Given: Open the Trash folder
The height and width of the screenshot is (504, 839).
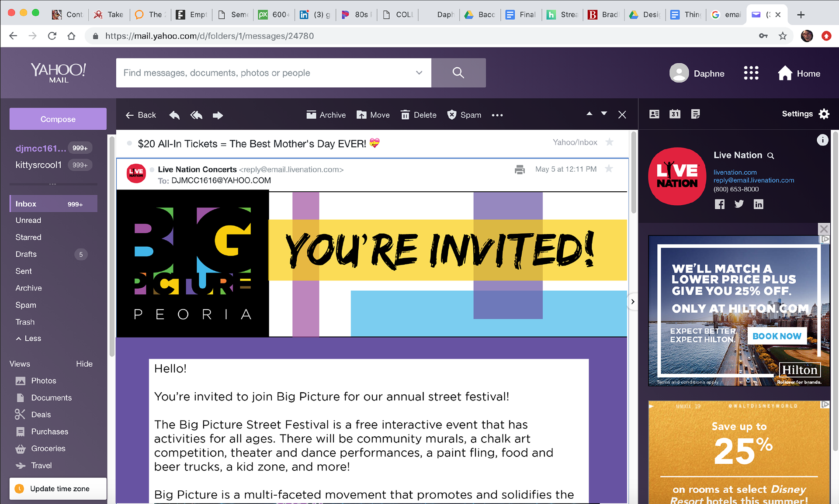Looking at the screenshot, I should pyautogui.click(x=25, y=322).
